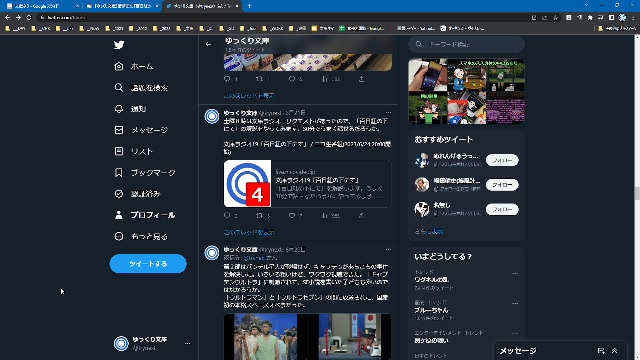Open the browser extensions puzzle icon
Viewport: 640px width, 360px height.
click(590, 18)
